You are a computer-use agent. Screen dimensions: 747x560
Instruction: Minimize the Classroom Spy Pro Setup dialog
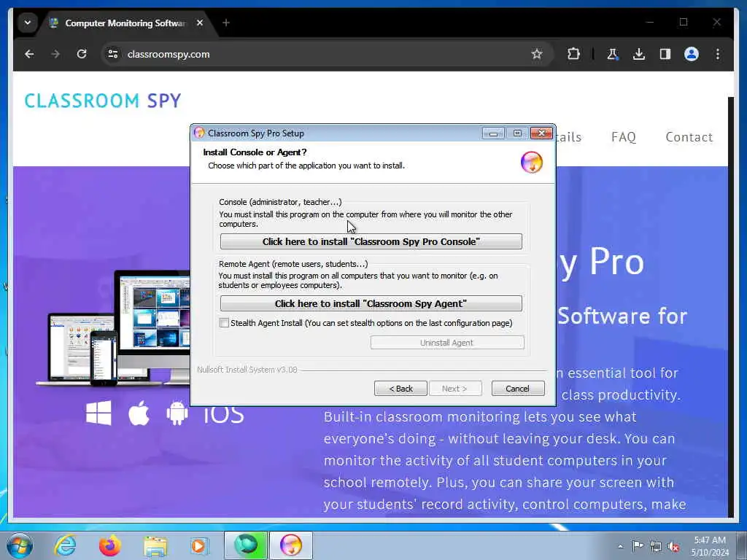tap(493, 133)
